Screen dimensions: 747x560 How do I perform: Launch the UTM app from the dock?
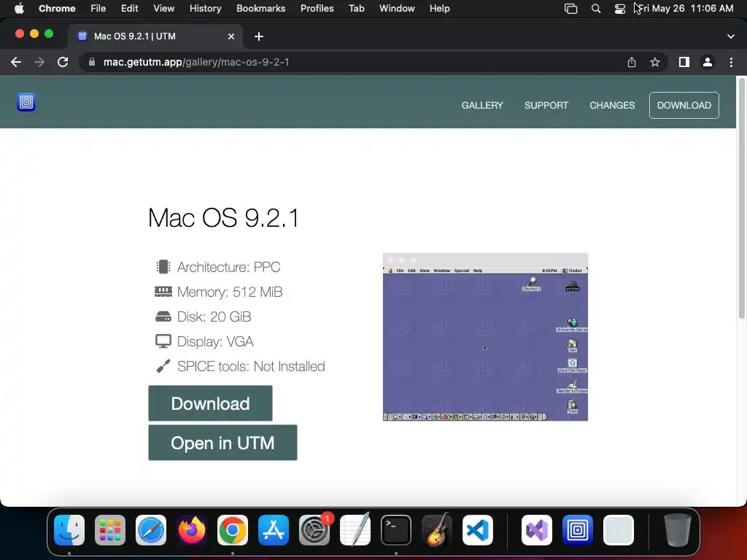click(x=578, y=530)
